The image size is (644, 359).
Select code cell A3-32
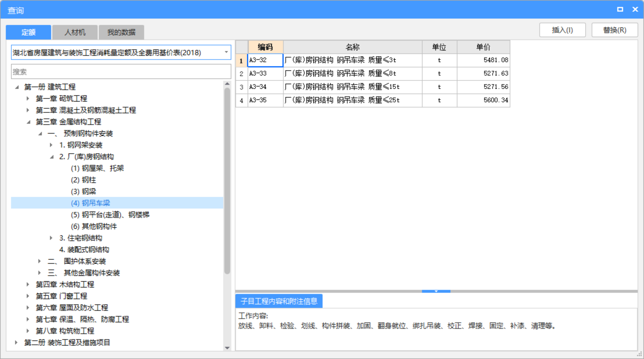[x=265, y=60]
